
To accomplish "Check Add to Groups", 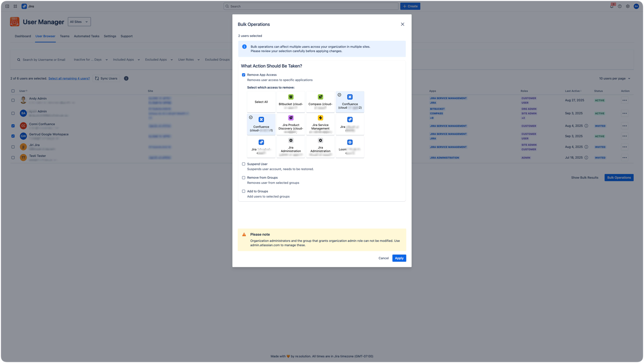I will tap(244, 191).
